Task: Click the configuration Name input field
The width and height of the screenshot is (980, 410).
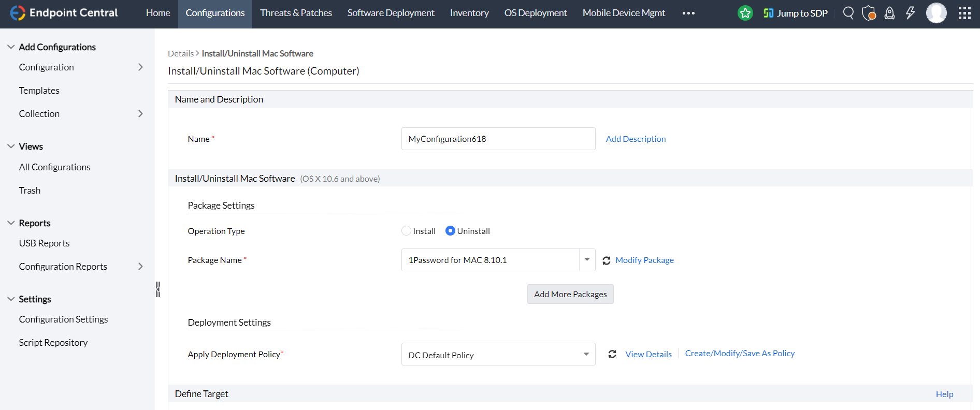Action: pos(498,139)
